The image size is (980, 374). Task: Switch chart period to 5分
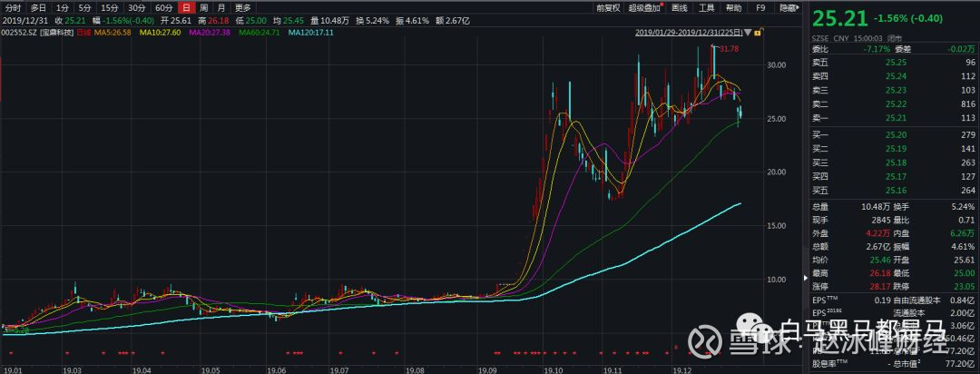pyautogui.click(x=83, y=8)
